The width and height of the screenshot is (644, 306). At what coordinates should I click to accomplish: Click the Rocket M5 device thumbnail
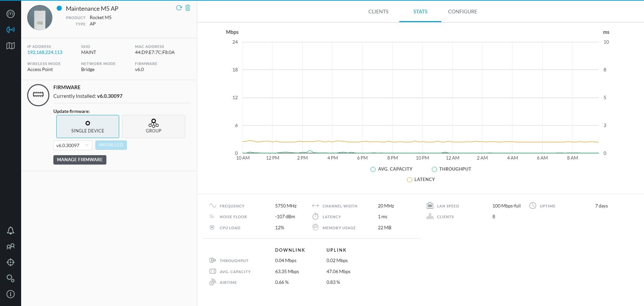(40, 18)
